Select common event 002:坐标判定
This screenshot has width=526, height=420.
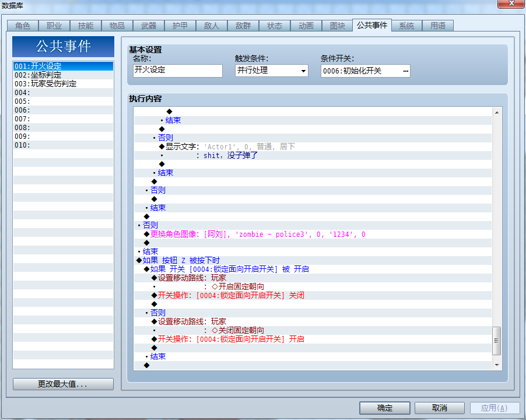63,75
